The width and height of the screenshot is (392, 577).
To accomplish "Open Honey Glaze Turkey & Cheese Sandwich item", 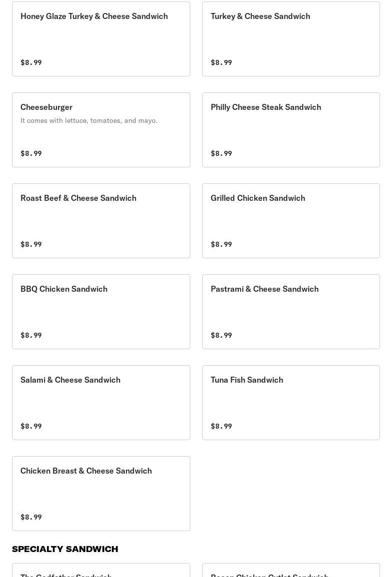I will coord(101,39).
